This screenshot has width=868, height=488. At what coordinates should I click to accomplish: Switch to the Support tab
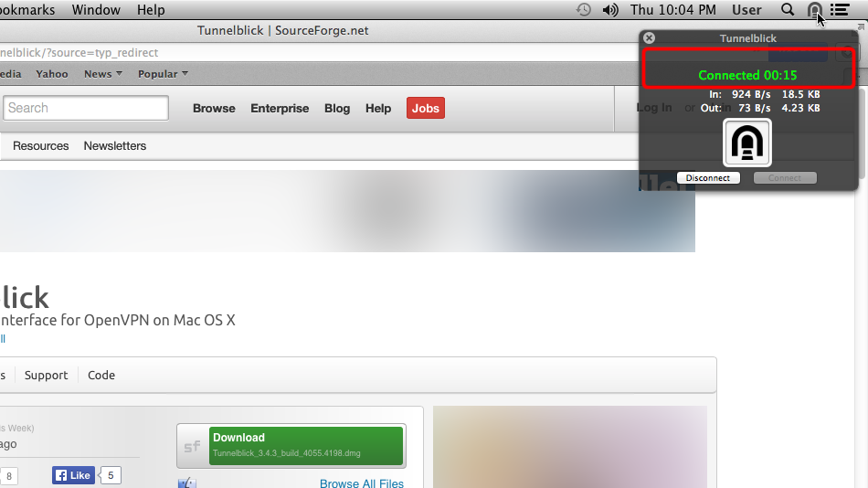click(x=46, y=375)
